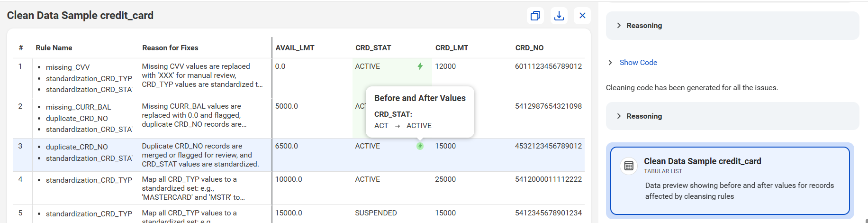Click the Rule Name column header
868x223 pixels.
[54, 48]
